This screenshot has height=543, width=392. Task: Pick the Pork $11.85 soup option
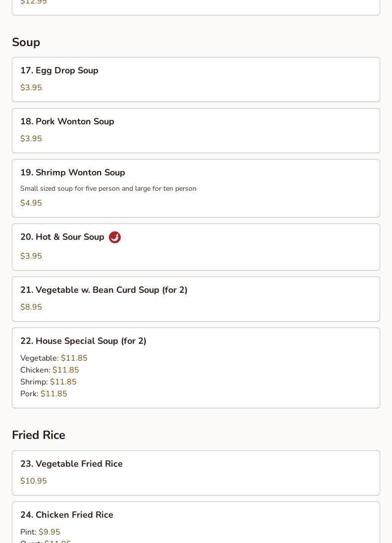point(44,394)
